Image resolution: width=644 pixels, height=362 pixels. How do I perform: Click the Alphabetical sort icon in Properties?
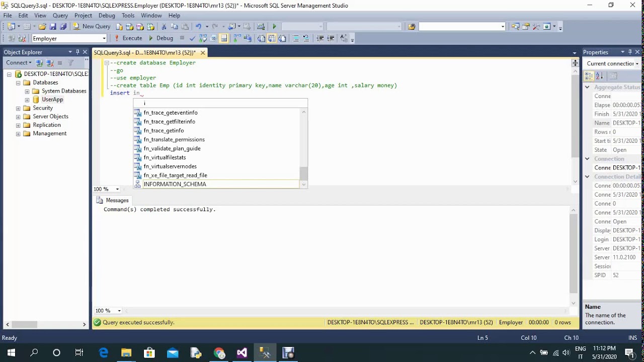tap(599, 76)
